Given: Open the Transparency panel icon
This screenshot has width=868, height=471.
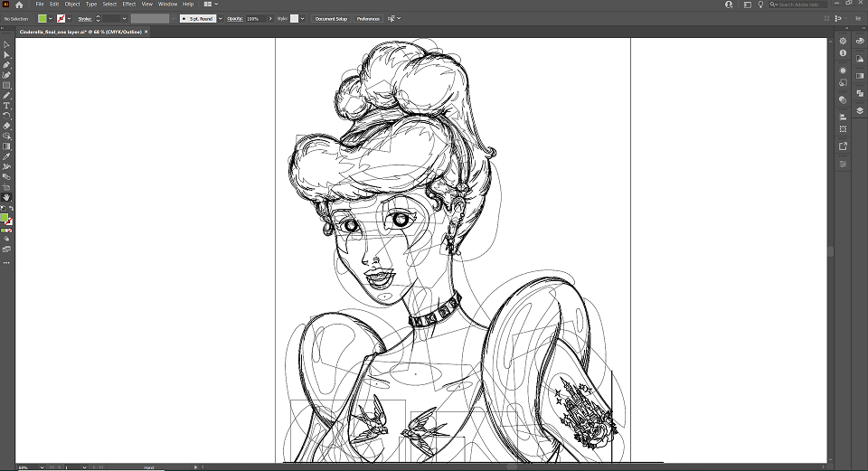Looking at the screenshot, I should (843, 99).
